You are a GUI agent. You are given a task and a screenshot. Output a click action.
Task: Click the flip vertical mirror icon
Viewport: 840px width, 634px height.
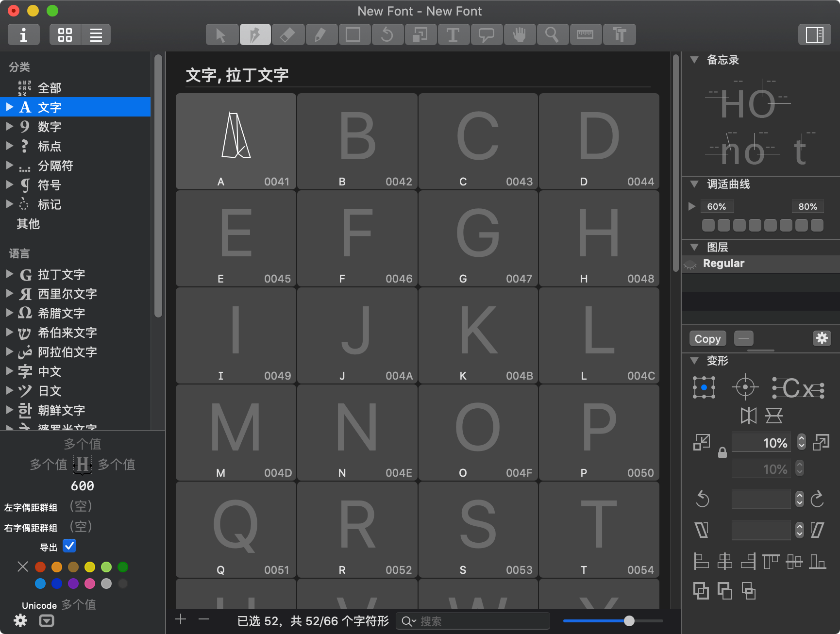point(774,416)
